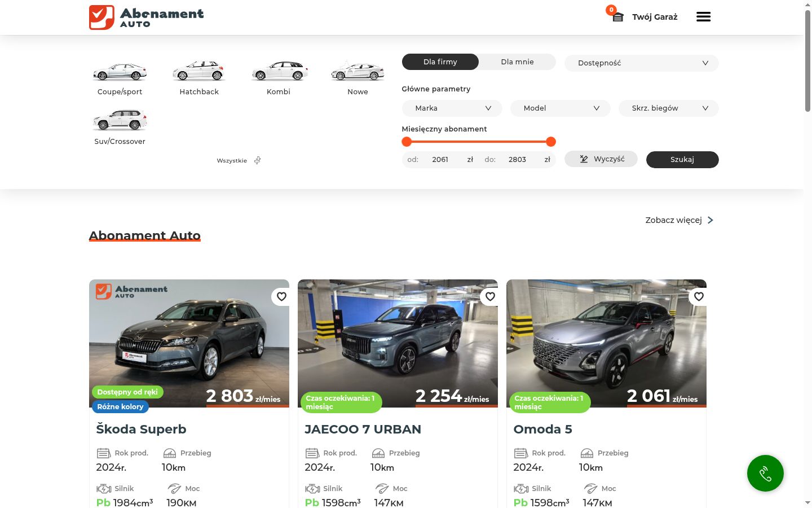Click the Wyczyść clear filters button

[x=601, y=159]
